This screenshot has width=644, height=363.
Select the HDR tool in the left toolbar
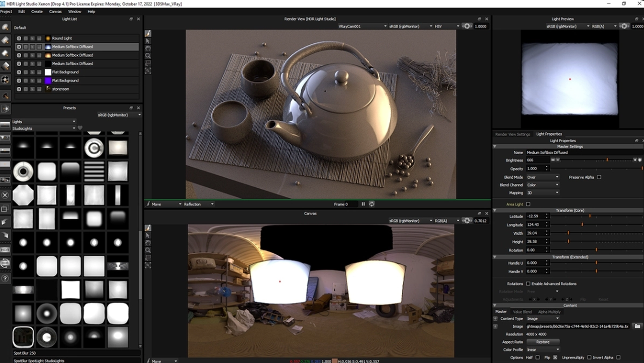[6, 249]
